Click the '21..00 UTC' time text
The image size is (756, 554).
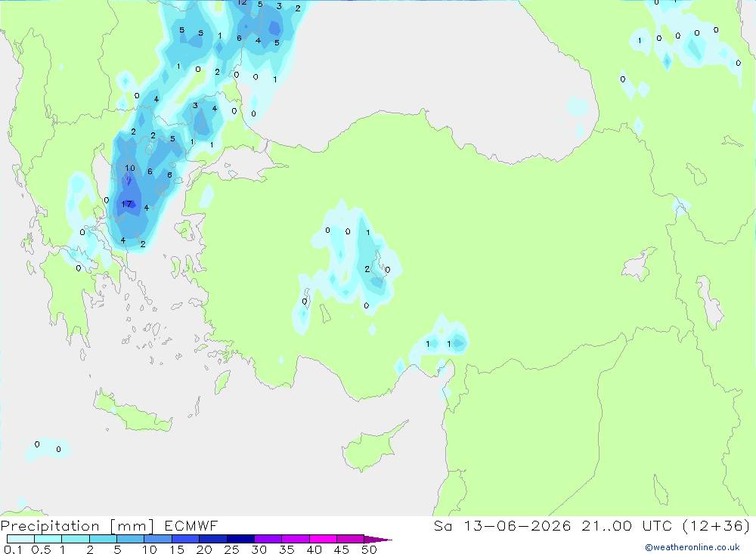point(627,526)
